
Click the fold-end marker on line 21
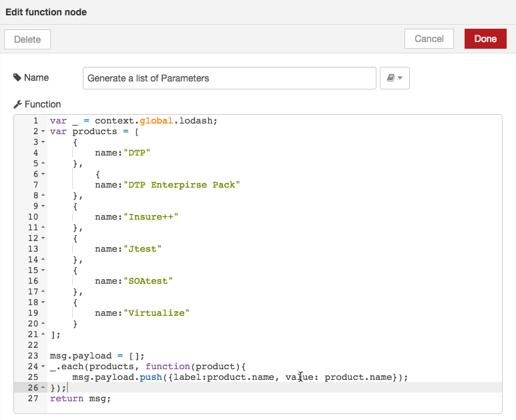click(x=43, y=335)
